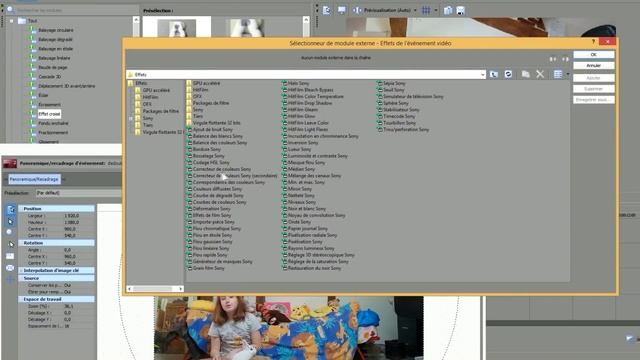Select HitFilm Light Flares effect
This screenshot has width=640, height=360.
(x=308, y=129)
